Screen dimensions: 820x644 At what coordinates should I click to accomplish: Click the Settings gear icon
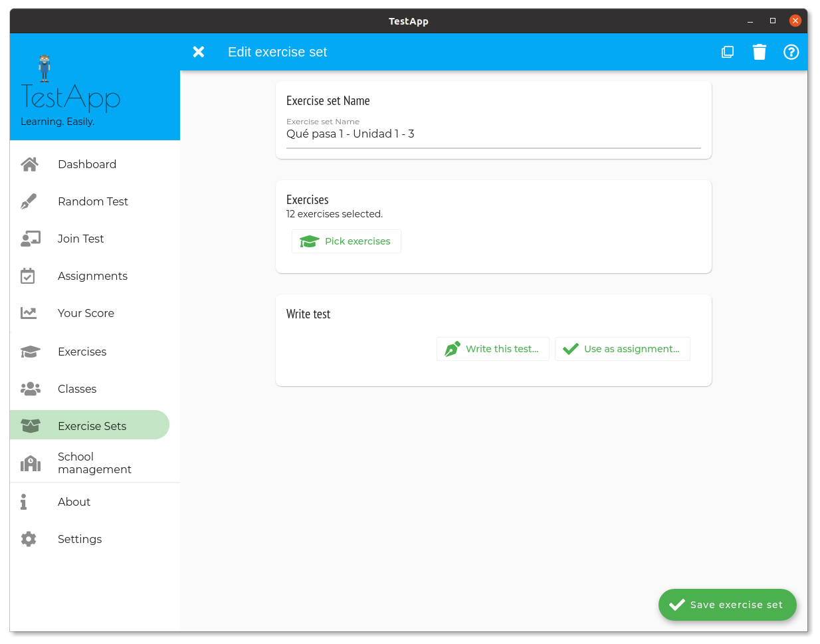[x=29, y=539]
